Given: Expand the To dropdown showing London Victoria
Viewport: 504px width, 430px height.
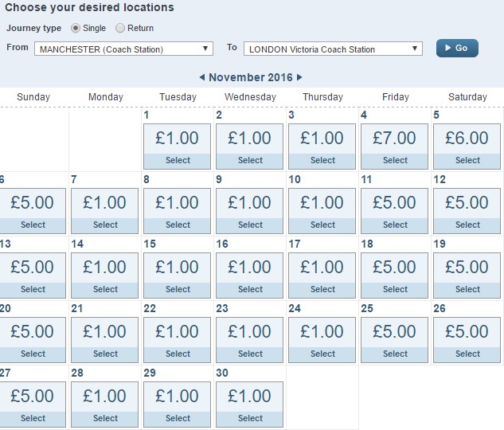Looking at the screenshot, I should coord(333,49).
